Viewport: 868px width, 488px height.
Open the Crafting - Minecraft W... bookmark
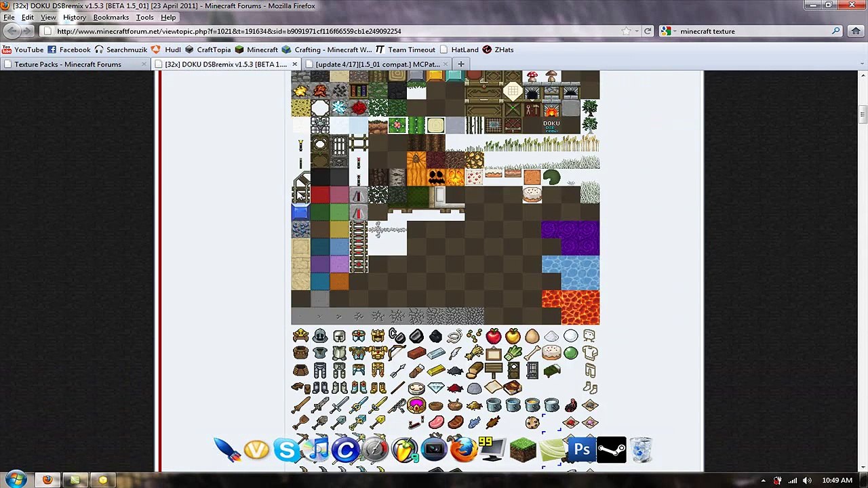(327, 49)
